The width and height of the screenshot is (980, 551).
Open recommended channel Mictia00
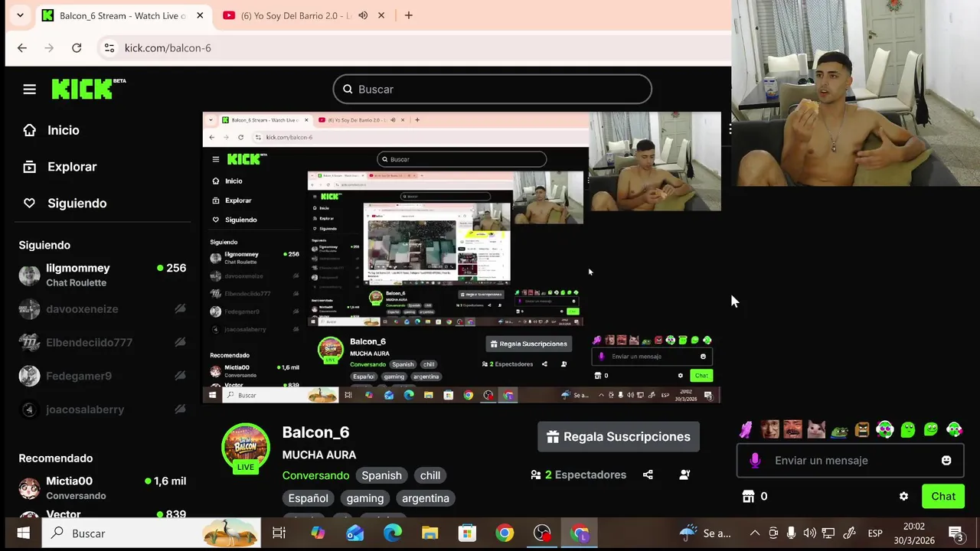[103, 487]
